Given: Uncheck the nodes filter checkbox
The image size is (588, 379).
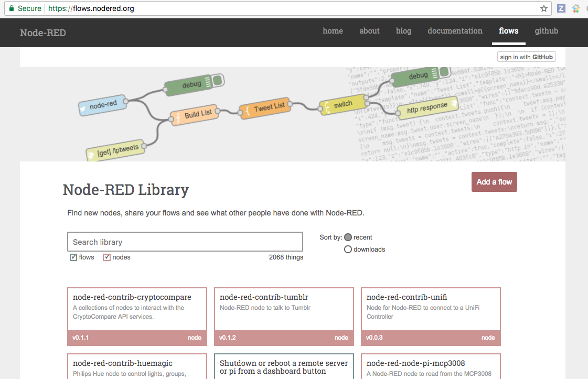Looking at the screenshot, I should click(x=106, y=257).
